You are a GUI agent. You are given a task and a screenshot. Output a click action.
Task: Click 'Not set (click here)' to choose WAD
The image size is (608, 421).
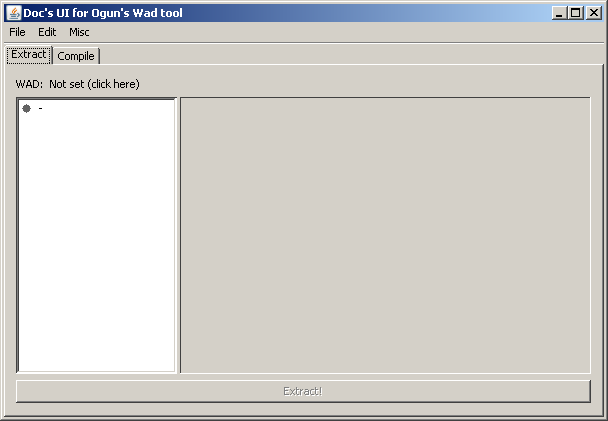(94, 84)
